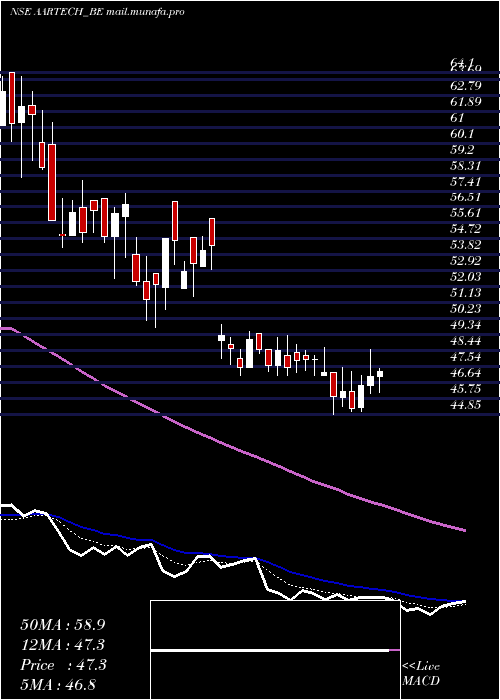Image resolution: width=500 pixels, height=700 pixels.
Task: Click the 51.13 price axis label
Action: [466, 292]
